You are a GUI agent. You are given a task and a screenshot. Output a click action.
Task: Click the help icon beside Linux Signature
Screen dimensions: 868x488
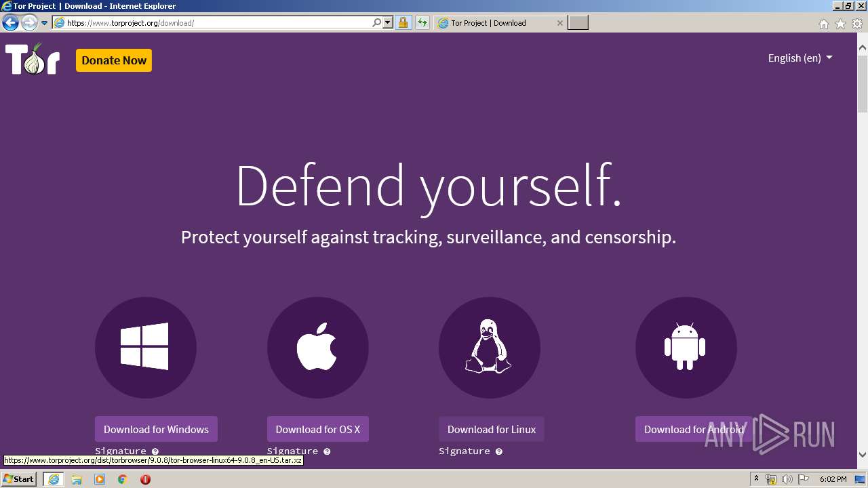499,451
